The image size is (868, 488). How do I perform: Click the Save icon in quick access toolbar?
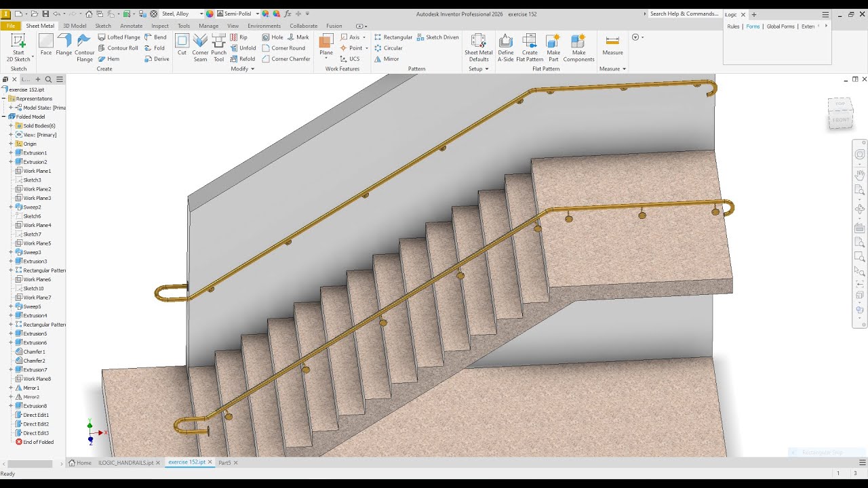pos(45,14)
